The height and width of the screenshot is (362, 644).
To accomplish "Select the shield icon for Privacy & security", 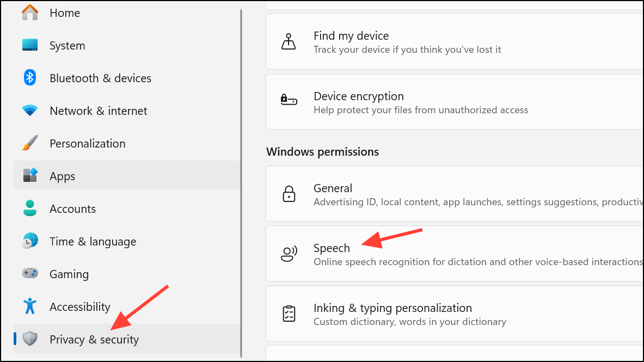I will coord(29,339).
